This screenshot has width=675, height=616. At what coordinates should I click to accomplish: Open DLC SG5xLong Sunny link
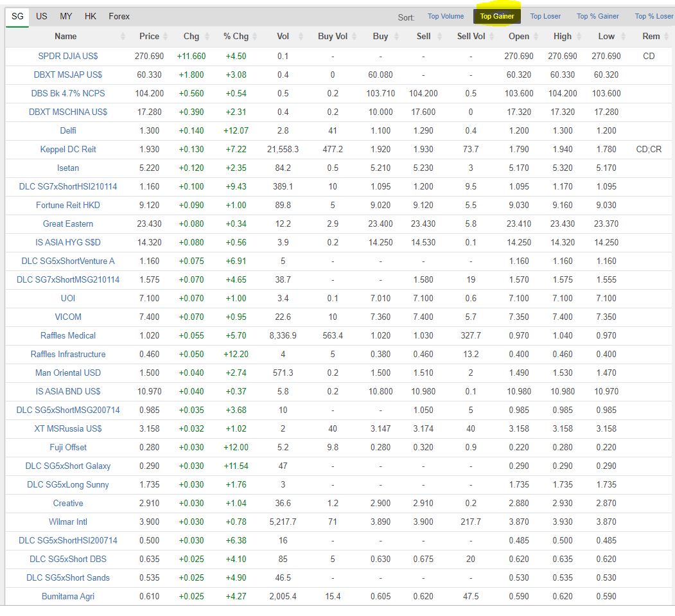click(x=68, y=485)
